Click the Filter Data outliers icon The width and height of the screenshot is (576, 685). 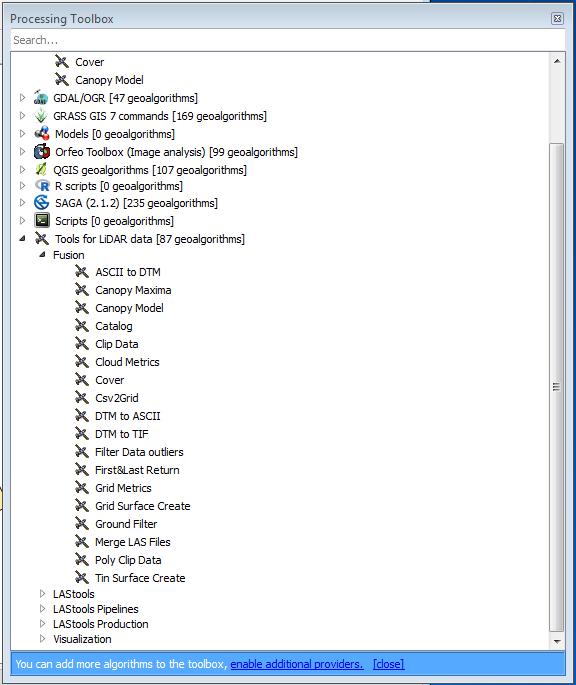[82, 452]
